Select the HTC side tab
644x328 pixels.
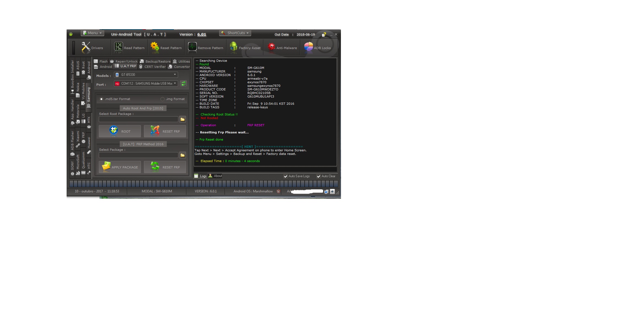click(89, 168)
